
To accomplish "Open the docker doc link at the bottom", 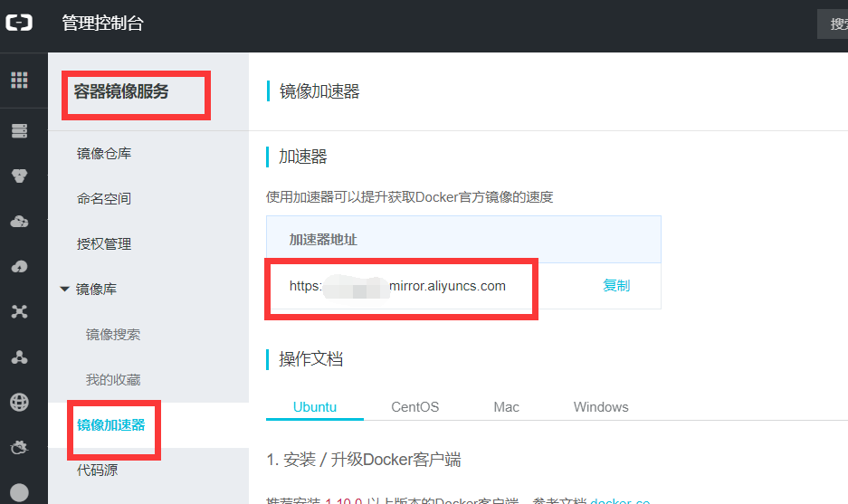I will point(620,500).
